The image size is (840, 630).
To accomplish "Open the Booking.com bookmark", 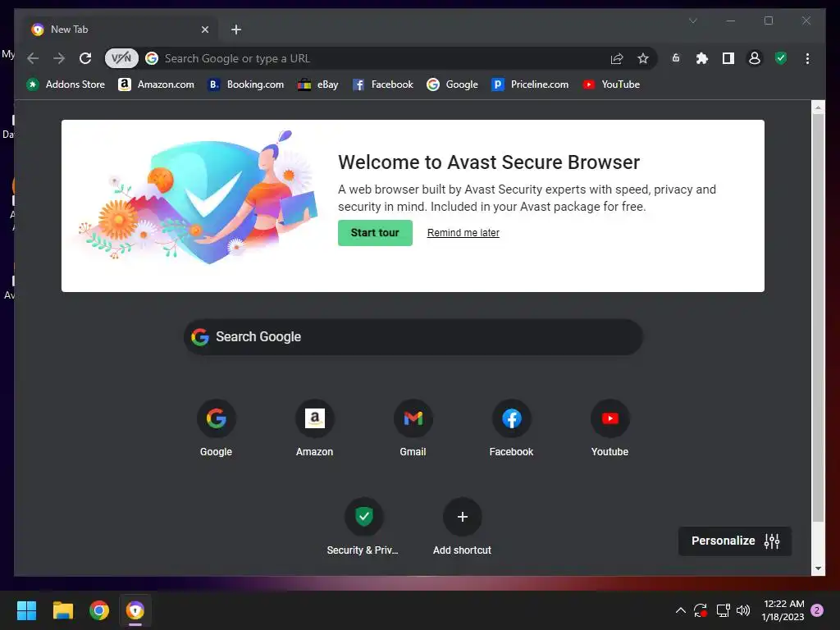I will (246, 84).
